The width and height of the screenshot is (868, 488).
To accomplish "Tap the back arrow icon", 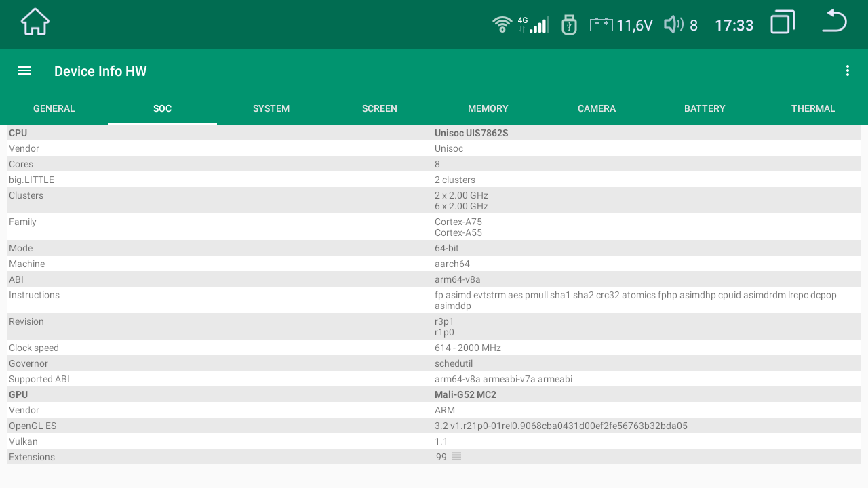I will tap(834, 20).
